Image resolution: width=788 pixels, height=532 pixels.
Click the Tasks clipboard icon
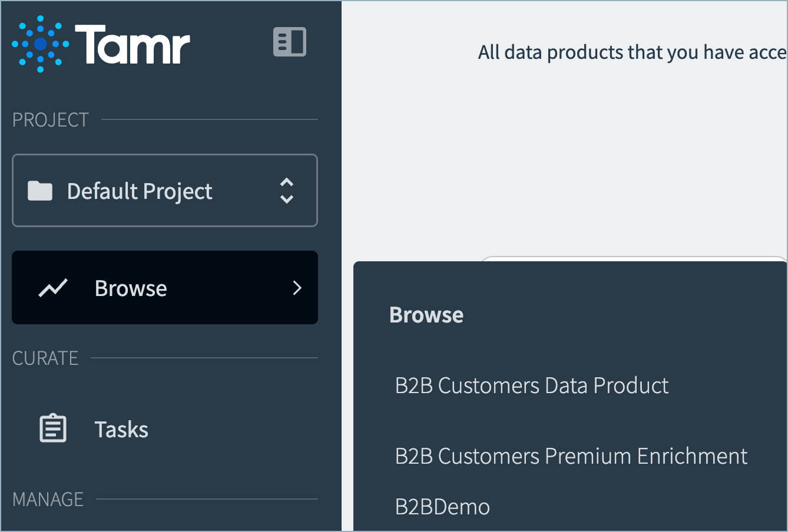pyautogui.click(x=53, y=428)
